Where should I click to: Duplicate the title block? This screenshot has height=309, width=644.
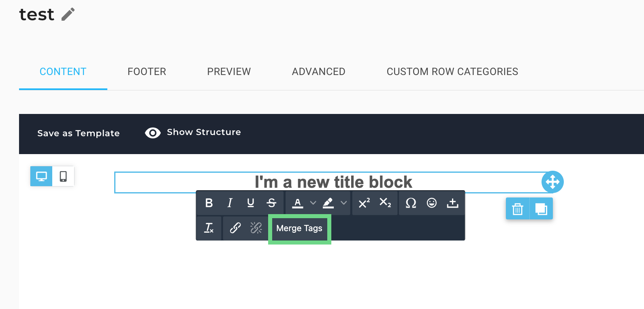[x=541, y=209]
